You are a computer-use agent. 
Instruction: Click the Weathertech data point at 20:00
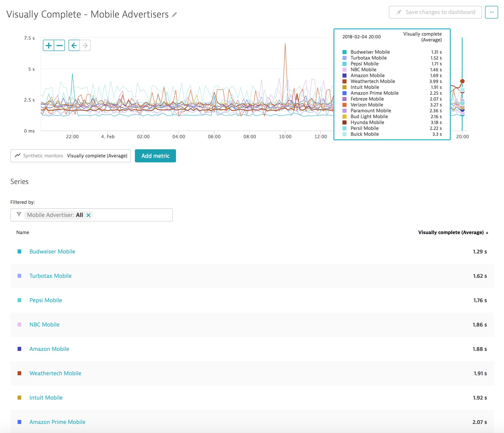click(x=462, y=81)
